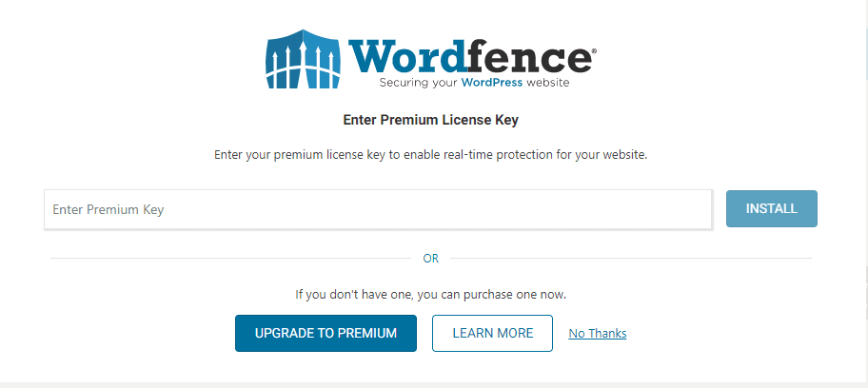This screenshot has height=388, width=868.
Task: Focus the Enter Premium Key field
Action: click(378, 209)
